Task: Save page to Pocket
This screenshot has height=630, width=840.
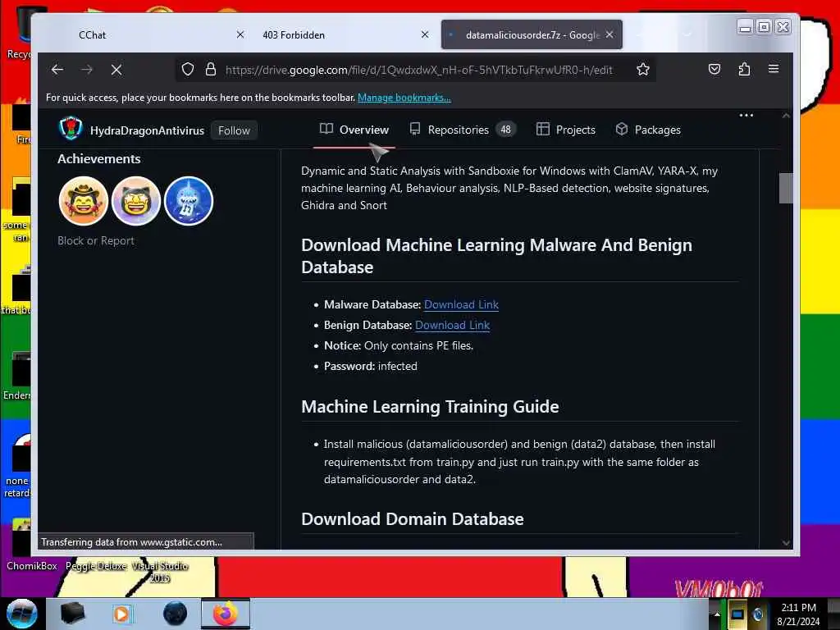Action: [714, 69]
